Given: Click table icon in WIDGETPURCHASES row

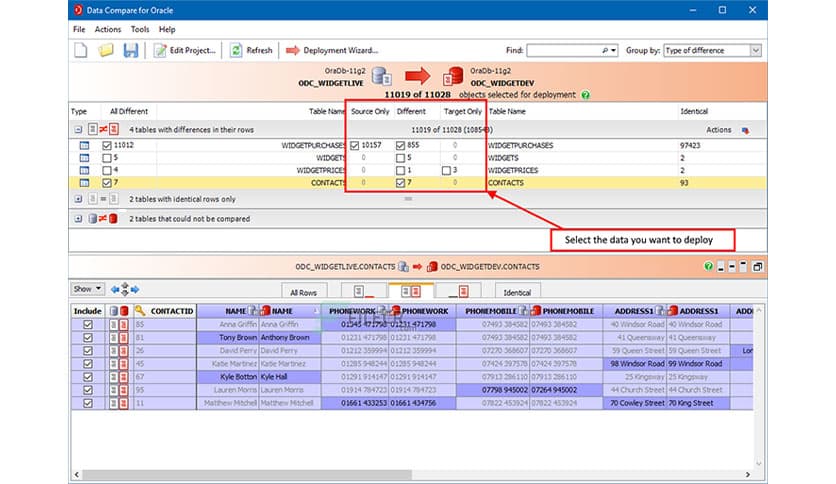Looking at the screenshot, I should (84, 145).
